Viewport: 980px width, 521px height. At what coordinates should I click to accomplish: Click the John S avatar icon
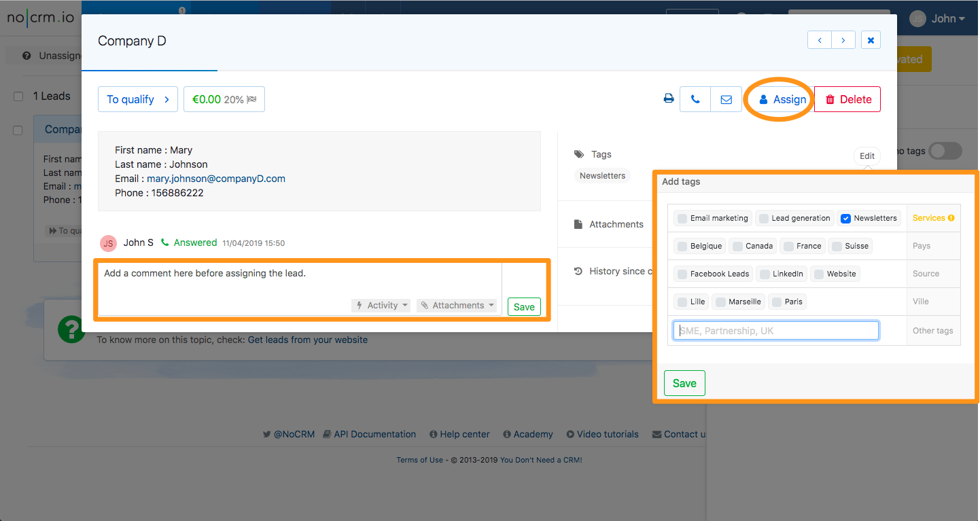point(108,243)
